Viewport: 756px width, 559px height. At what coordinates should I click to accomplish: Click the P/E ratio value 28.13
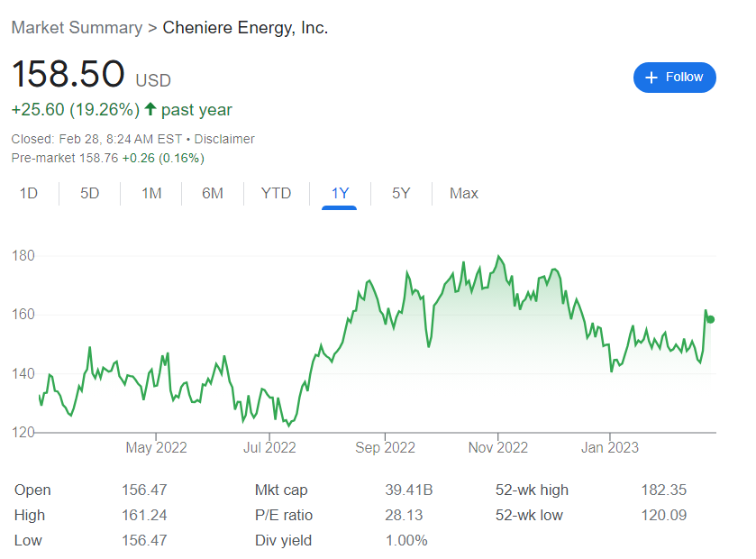tap(404, 515)
